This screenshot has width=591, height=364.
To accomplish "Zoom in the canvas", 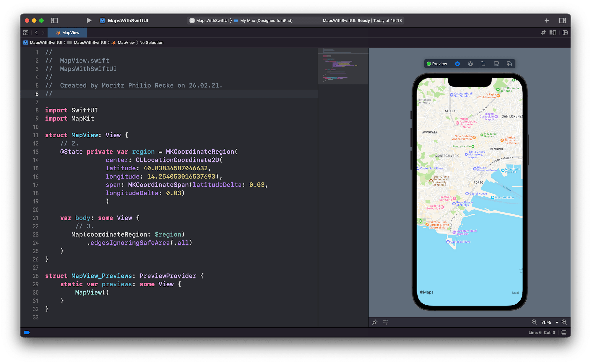I will click(564, 322).
